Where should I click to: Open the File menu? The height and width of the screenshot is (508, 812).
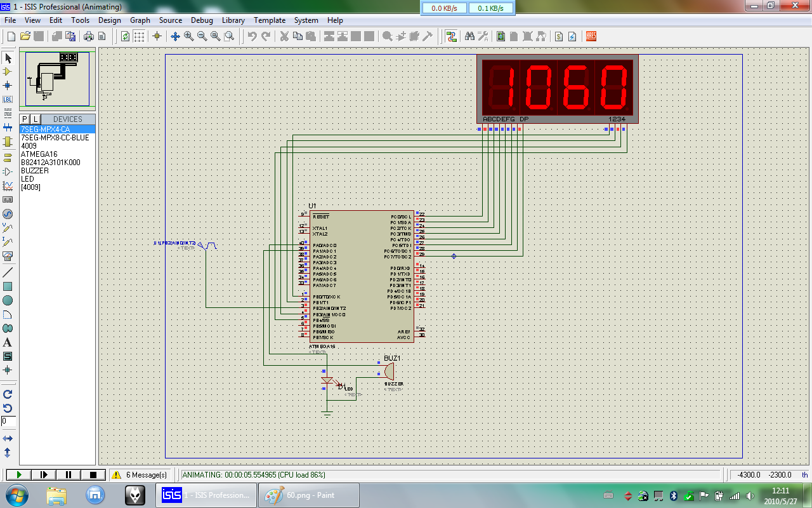point(10,20)
